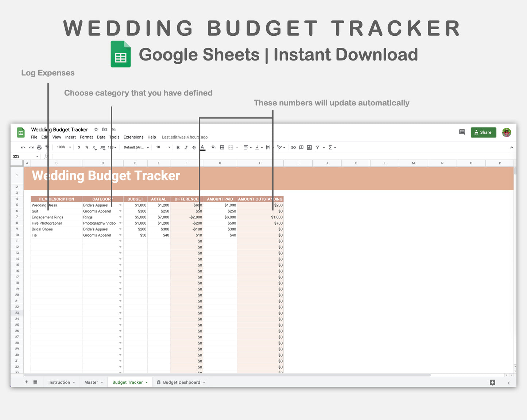
Task: Click the insert link icon
Action: [x=293, y=147]
